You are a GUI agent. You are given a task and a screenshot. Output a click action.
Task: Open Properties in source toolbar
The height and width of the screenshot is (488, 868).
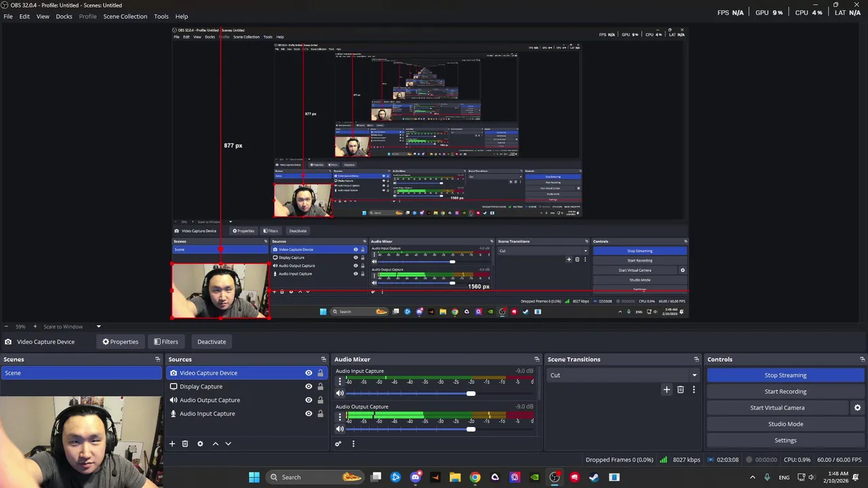coord(120,342)
